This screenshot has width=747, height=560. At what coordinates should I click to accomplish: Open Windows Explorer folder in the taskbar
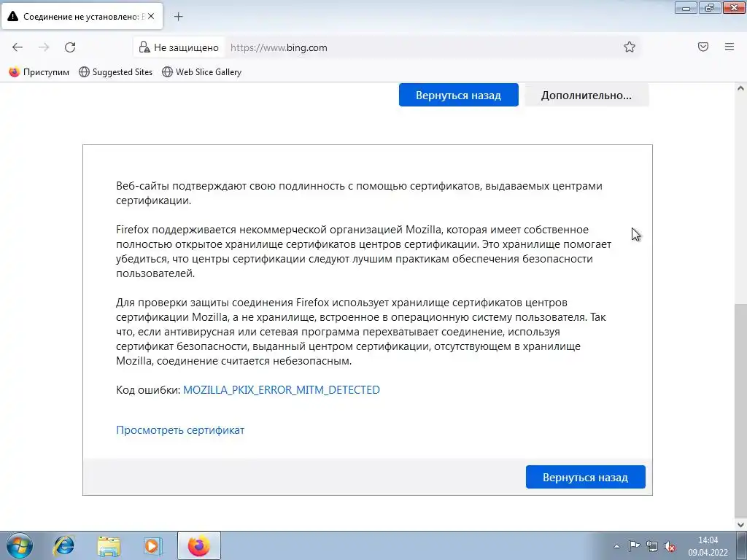[109, 545]
